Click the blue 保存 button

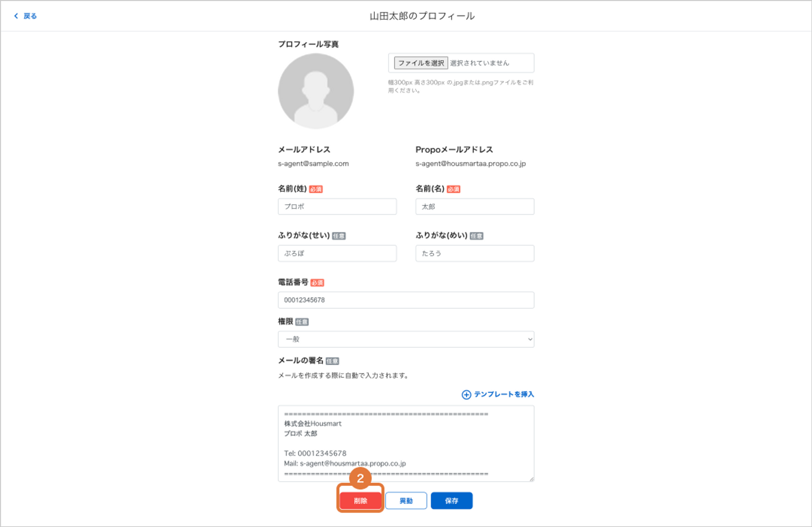(451, 501)
